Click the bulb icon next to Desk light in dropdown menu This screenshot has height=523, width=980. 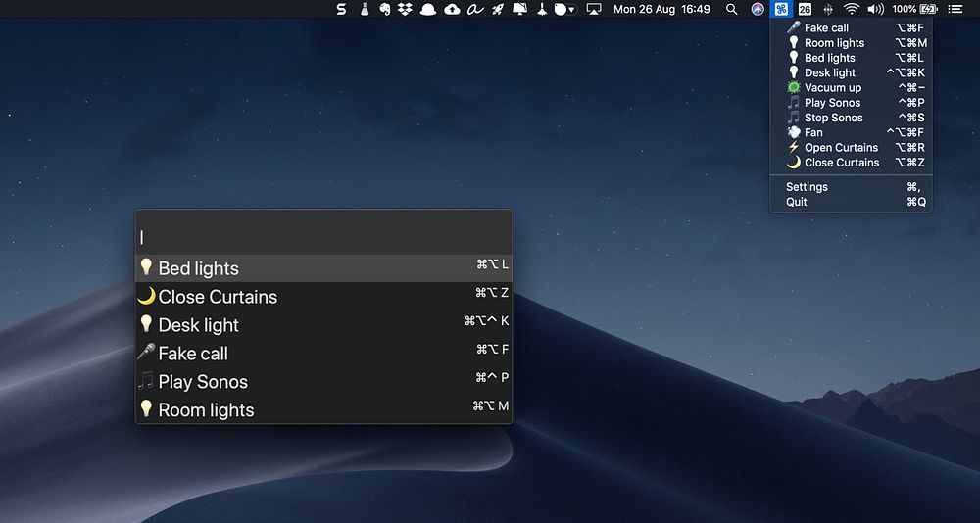pos(794,72)
